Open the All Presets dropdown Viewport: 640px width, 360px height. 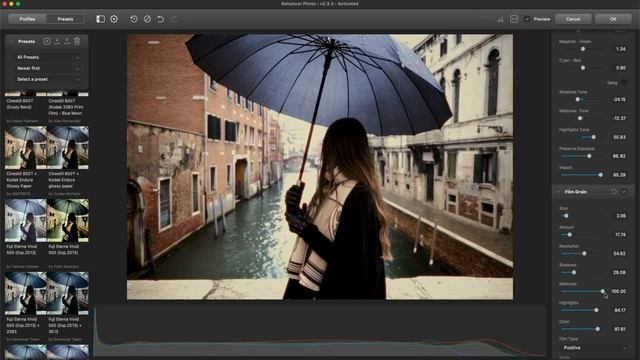click(47, 58)
